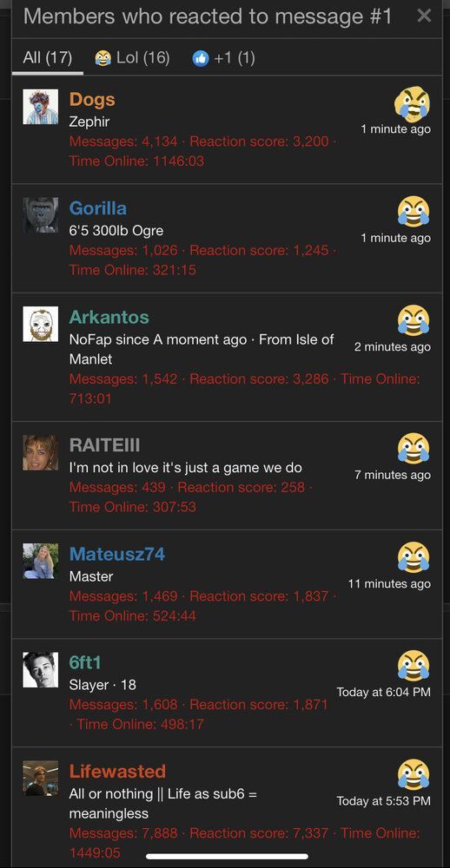The height and width of the screenshot is (868, 450).
Task: Close the reactions members dialog
Action: [x=424, y=16]
